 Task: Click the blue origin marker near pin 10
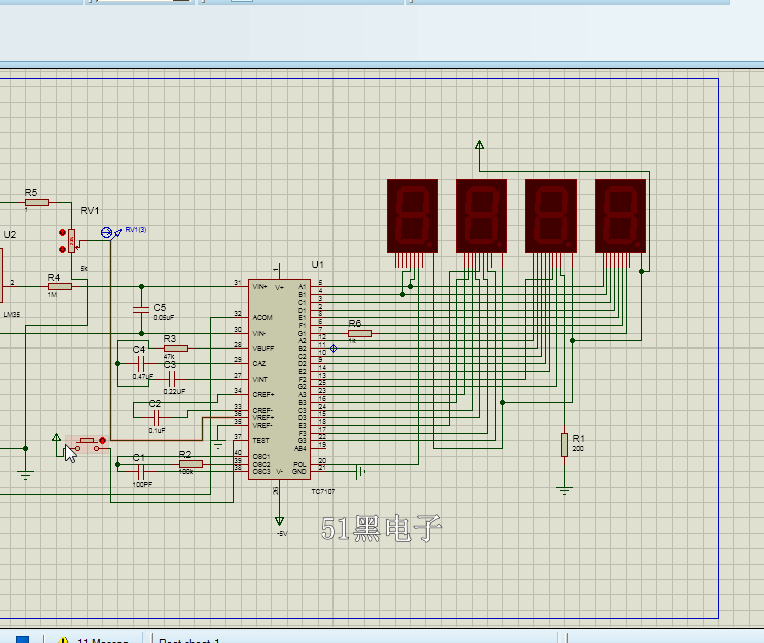pyautogui.click(x=333, y=348)
